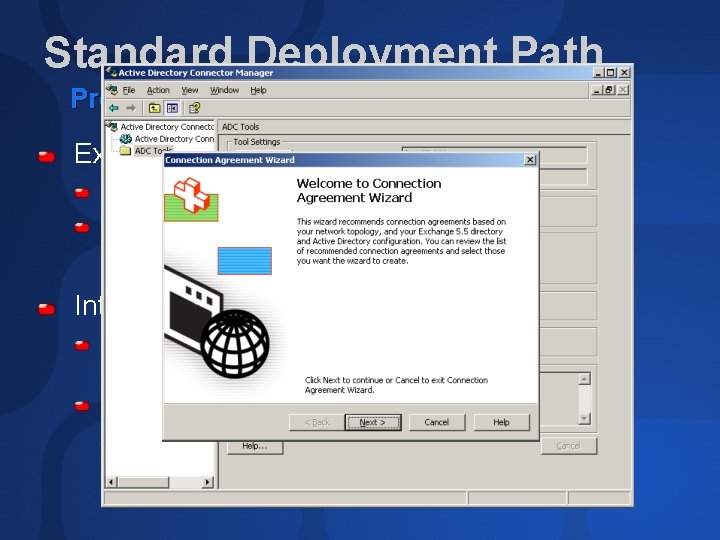Click the ADC Tools pane header text
Viewport: 720px width, 540px height.
click(241, 127)
